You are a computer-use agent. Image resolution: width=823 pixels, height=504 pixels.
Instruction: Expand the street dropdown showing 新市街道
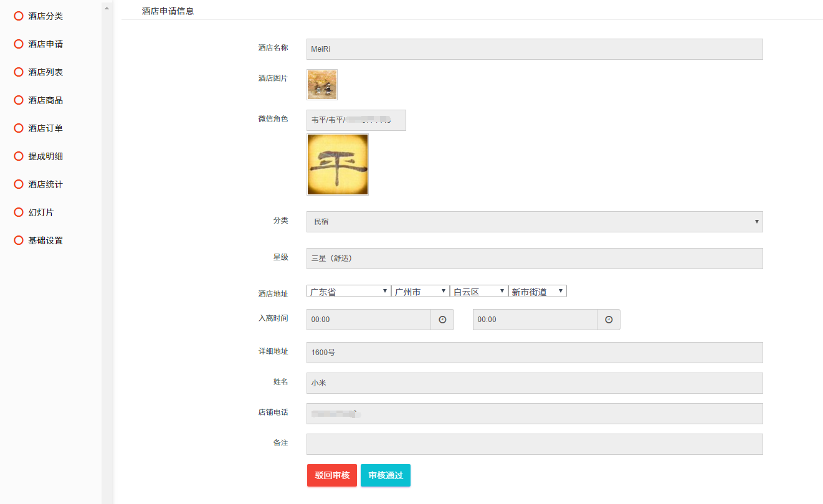pyautogui.click(x=537, y=292)
